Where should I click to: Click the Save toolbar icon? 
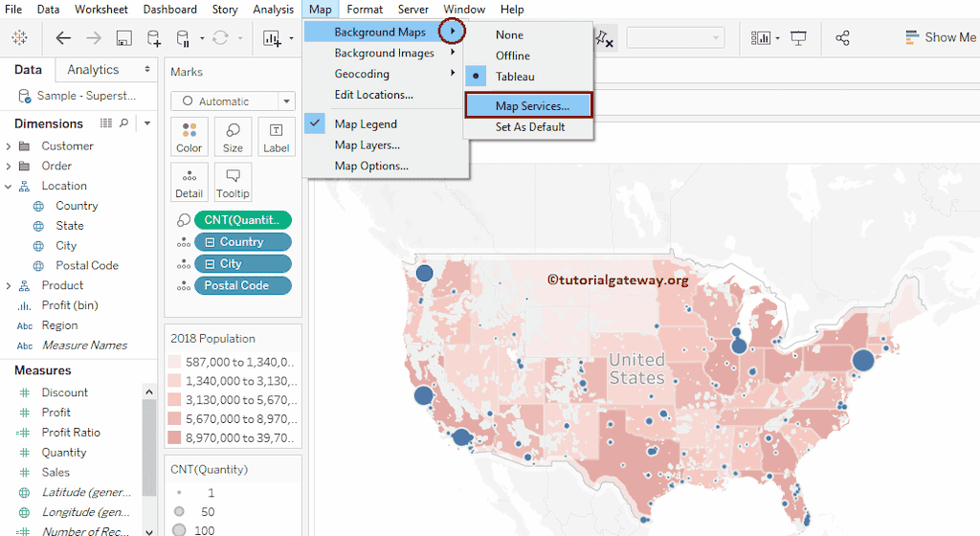(x=123, y=38)
